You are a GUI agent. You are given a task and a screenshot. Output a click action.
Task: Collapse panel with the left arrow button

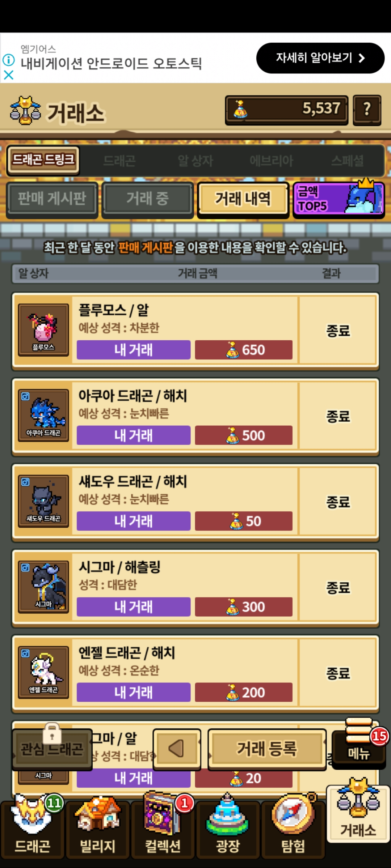click(x=177, y=749)
